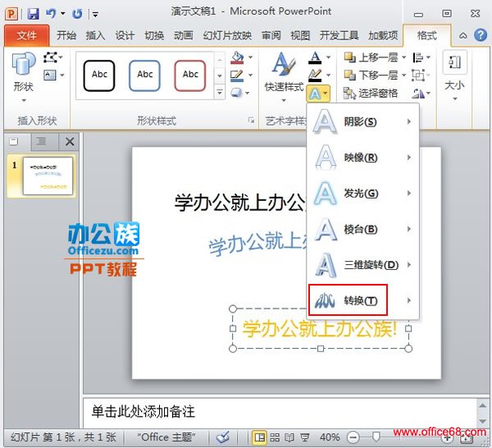The image size is (492, 448).
Task: Show the Outline pane tab
Action: pyautogui.click(x=41, y=142)
